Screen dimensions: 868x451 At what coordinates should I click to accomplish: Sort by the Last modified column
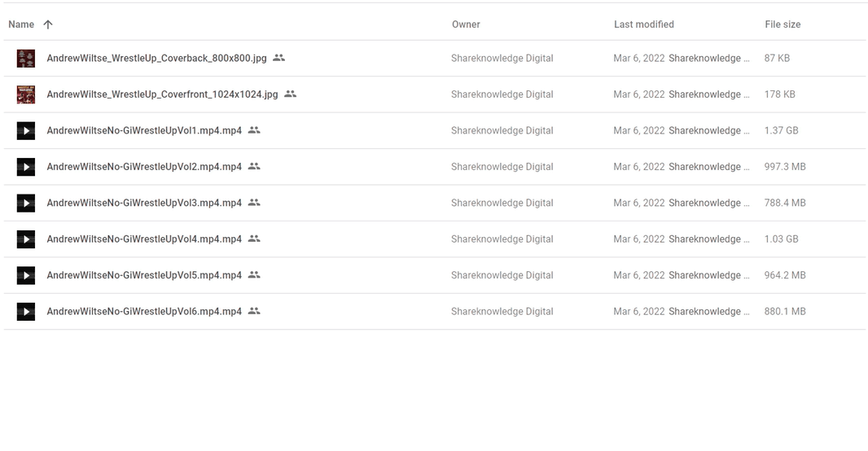tap(643, 24)
